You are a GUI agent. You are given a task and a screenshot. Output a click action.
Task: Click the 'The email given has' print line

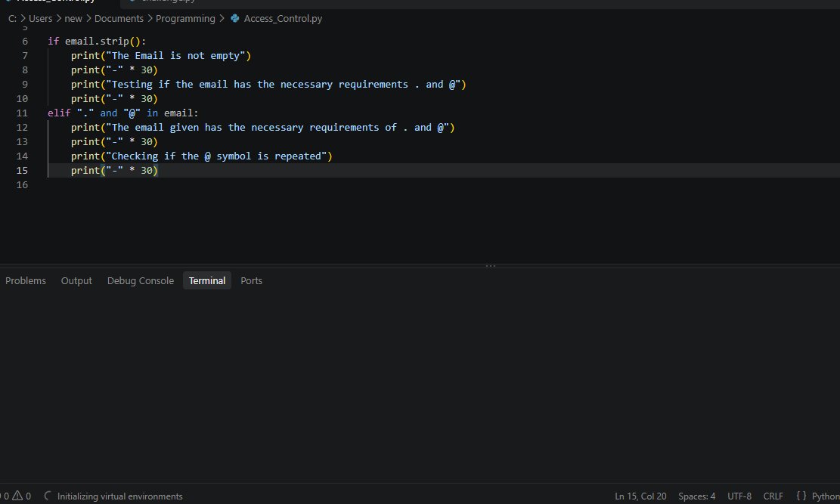point(262,128)
